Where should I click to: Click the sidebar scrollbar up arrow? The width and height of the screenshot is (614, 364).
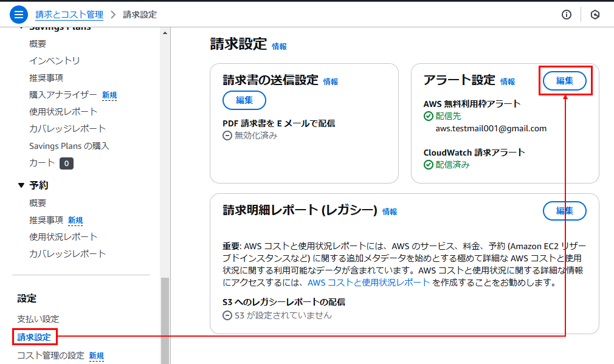pos(165,33)
